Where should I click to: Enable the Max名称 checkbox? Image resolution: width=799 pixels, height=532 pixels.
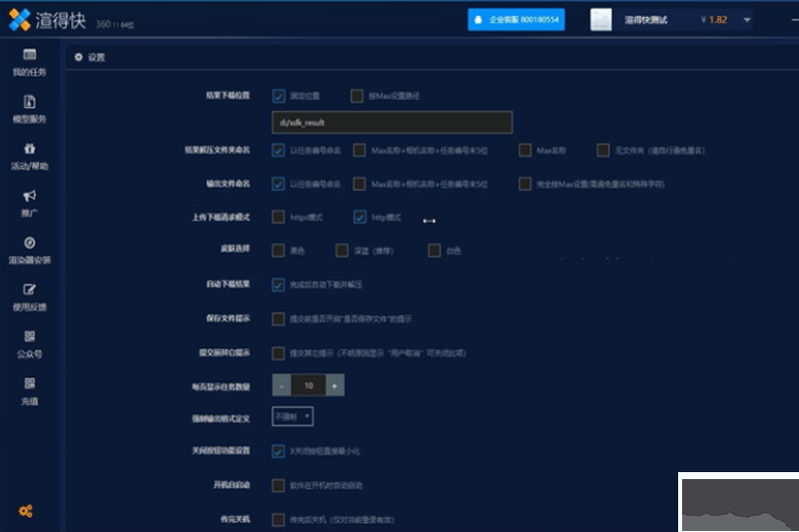point(525,150)
